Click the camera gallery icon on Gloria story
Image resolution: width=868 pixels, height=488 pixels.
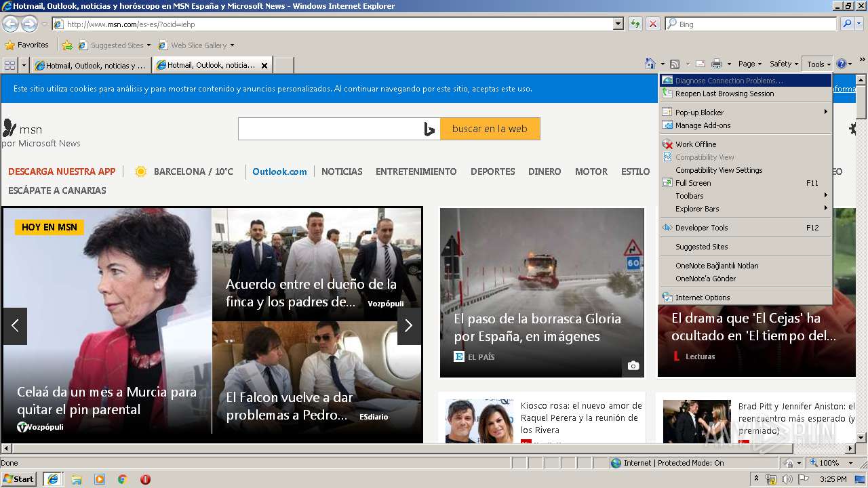633,366
